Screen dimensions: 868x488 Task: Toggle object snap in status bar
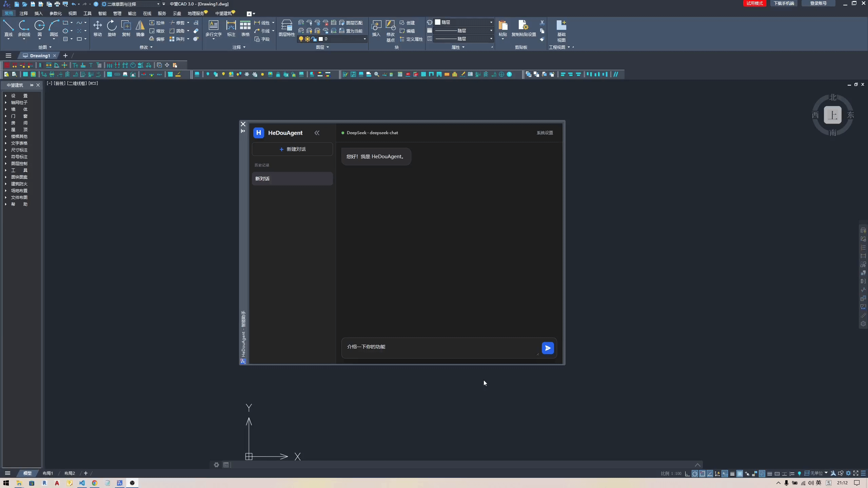(x=703, y=473)
